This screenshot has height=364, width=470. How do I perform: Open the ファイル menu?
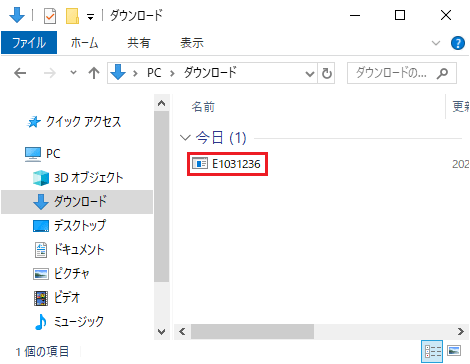coord(29,43)
